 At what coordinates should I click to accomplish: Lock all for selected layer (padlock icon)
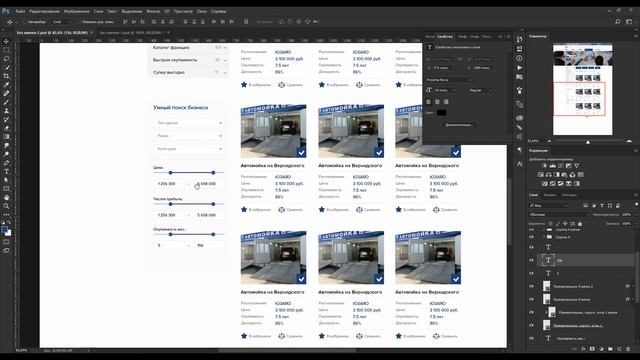click(580, 224)
